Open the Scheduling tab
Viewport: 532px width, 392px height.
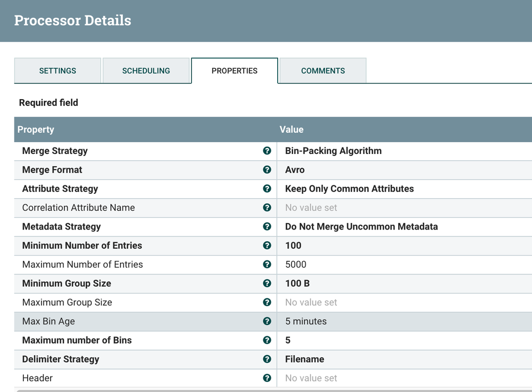click(x=146, y=71)
